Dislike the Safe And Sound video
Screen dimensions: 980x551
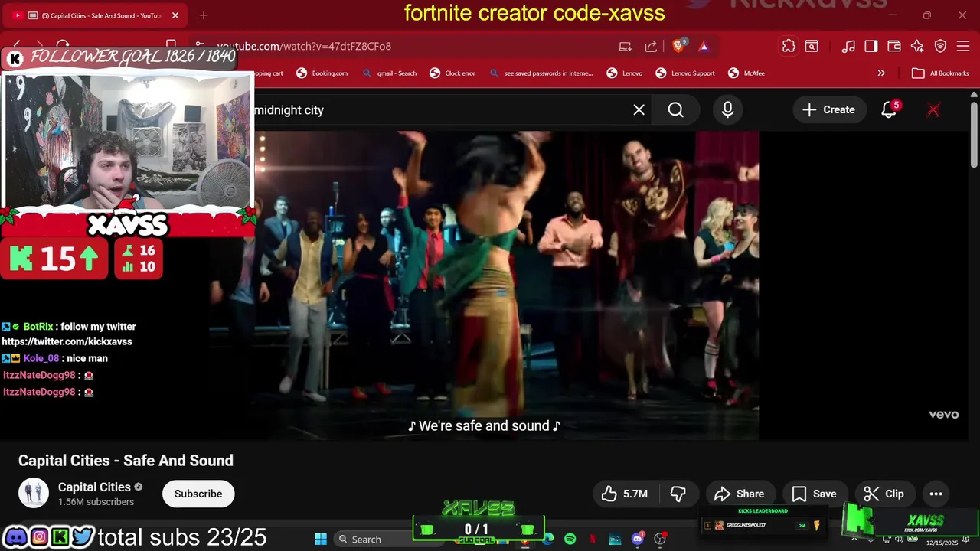678,494
